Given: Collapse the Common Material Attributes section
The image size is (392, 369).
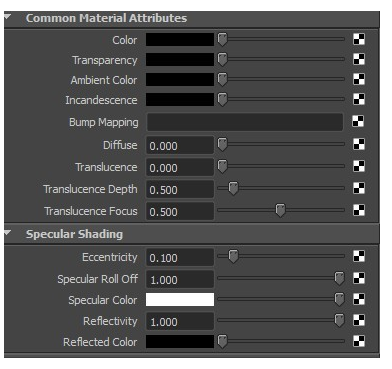Looking at the screenshot, I should (8, 16).
